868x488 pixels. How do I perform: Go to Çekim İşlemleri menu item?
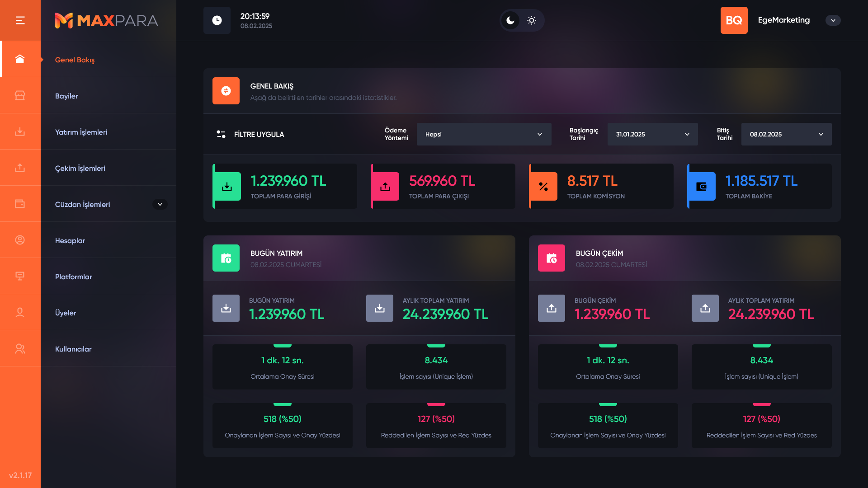point(80,168)
